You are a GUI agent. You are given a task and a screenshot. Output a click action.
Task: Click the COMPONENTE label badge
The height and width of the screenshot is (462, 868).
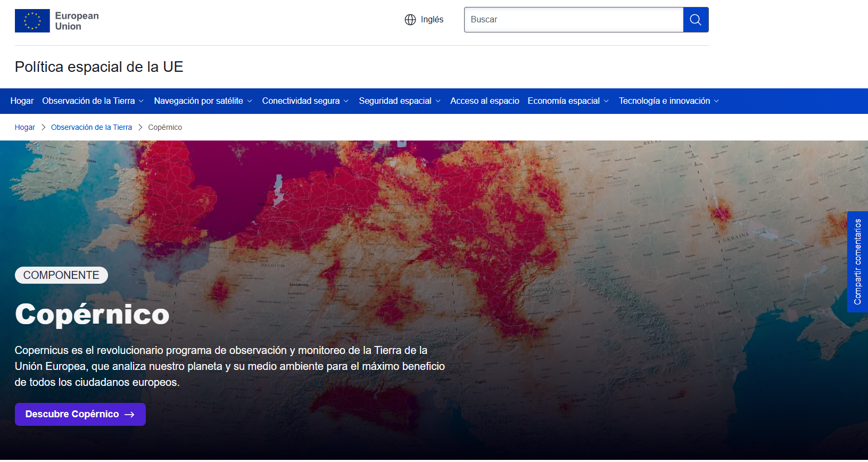(61, 275)
